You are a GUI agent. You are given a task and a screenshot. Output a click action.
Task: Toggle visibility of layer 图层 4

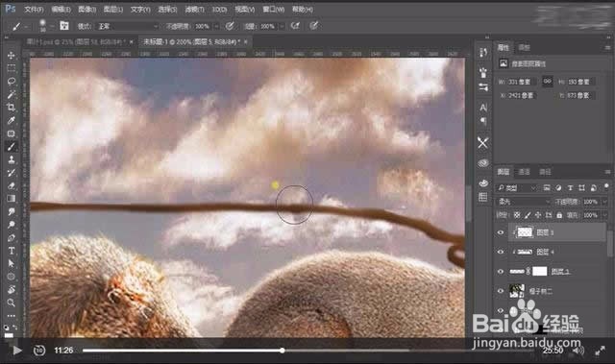click(x=501, y=252)
